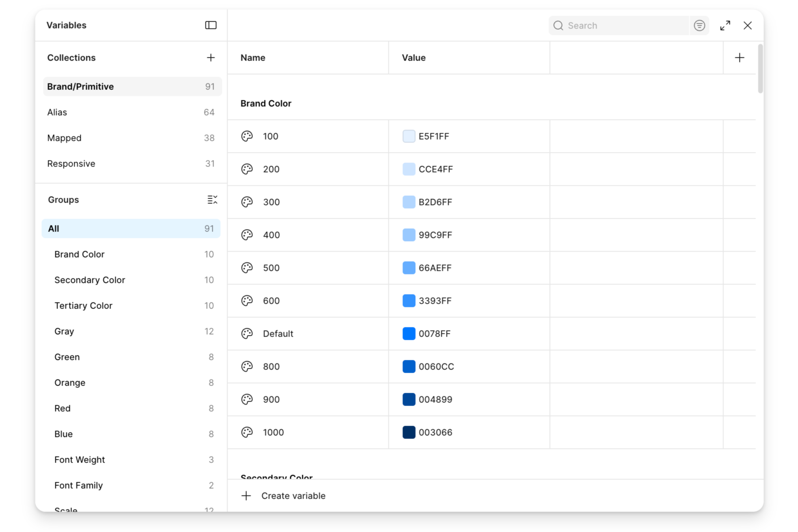Image resolution: width=798 pixels, height=532 pixels.
Task: Click the Create variable button
Action: [x=283, y=496]
